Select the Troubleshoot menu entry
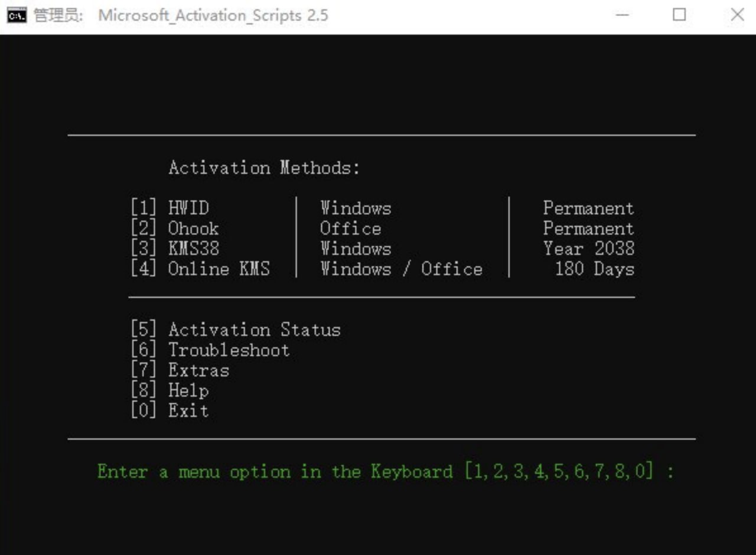The height and width of the screenshot is (555, 756). click(x=229, y=350)
